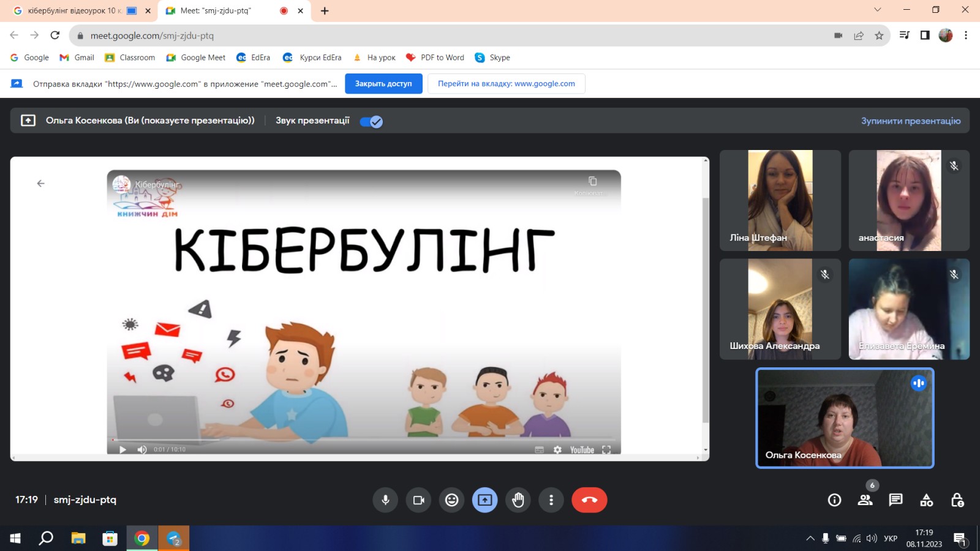Open the chat panel
This screenshot has height=551, width=980.
(895, 500)
